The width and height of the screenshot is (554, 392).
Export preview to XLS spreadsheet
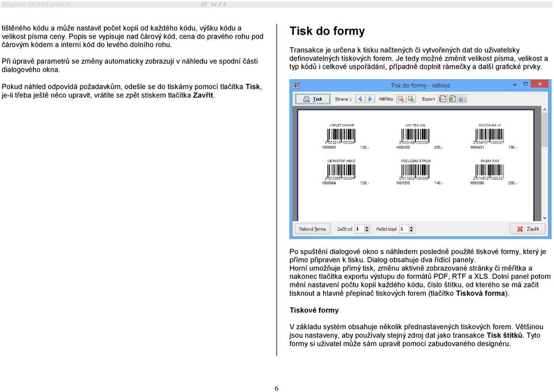click(x=452, y=99)
